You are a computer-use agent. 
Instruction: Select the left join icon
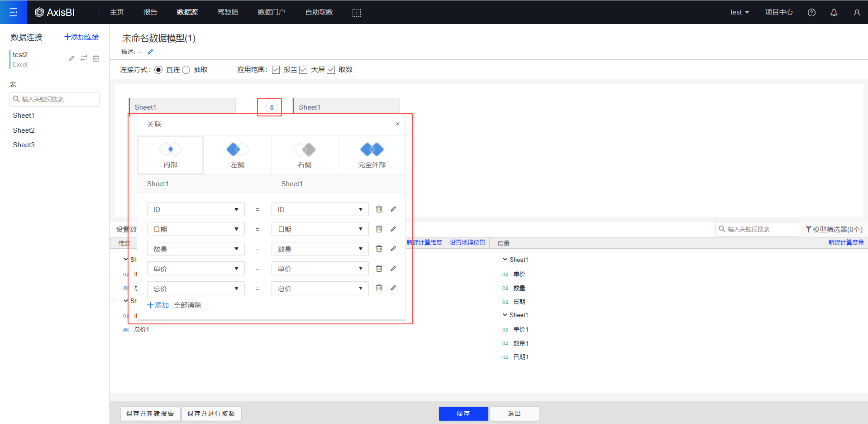tap(238, 149)
